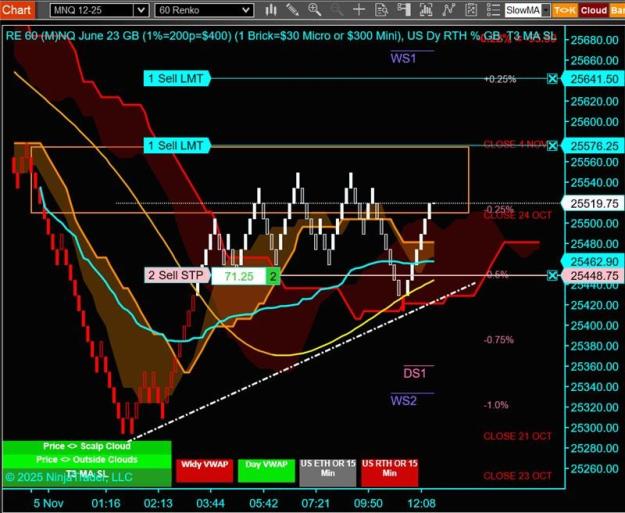
Task: Expand the SlowMA selector dropdown
Action: (x=546, y=10)
